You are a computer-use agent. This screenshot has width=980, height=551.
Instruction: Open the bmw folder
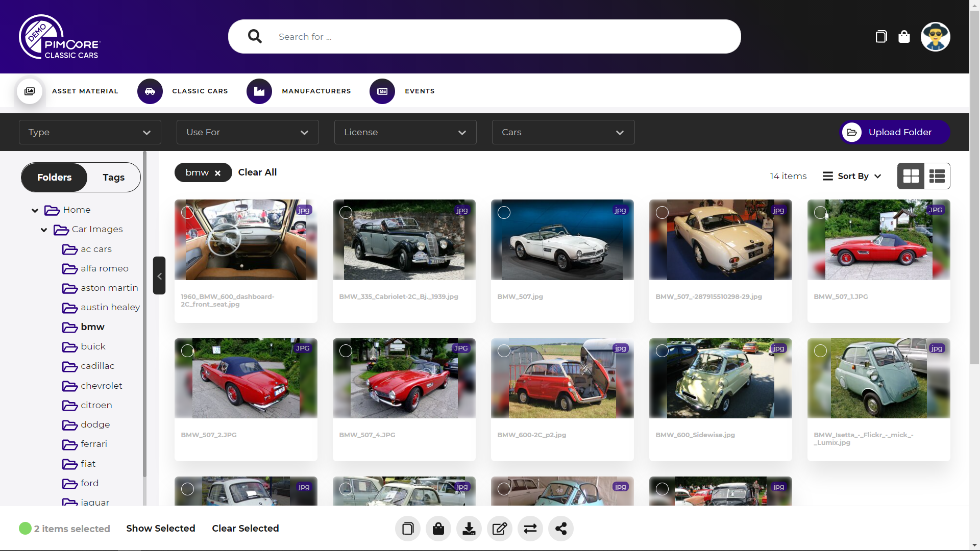tap(92, 327)
